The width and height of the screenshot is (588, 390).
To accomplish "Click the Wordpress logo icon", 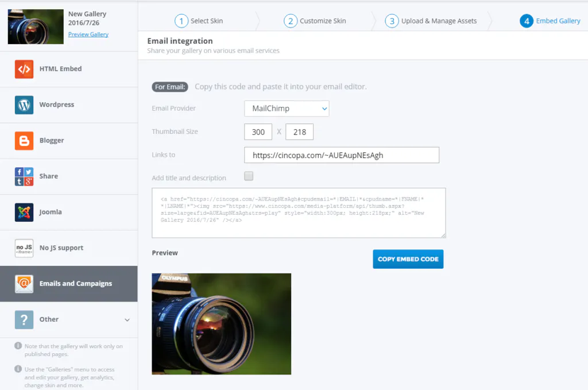I will pos(24,105).
